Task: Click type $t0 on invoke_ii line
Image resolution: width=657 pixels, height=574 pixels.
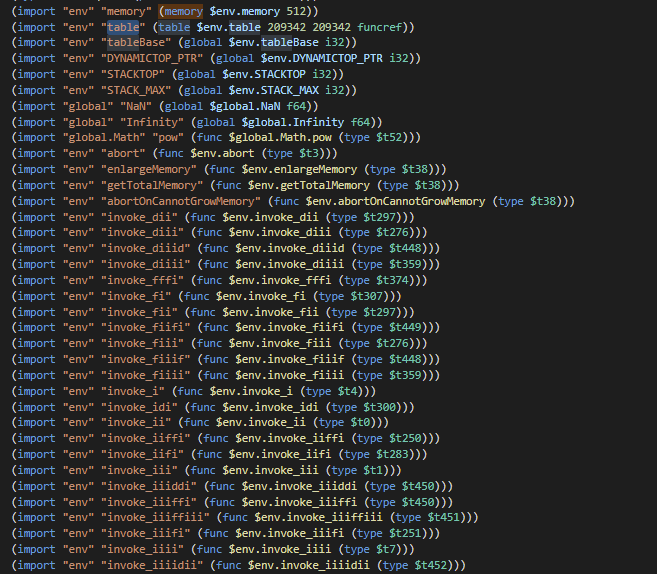Action: [361, 423]
